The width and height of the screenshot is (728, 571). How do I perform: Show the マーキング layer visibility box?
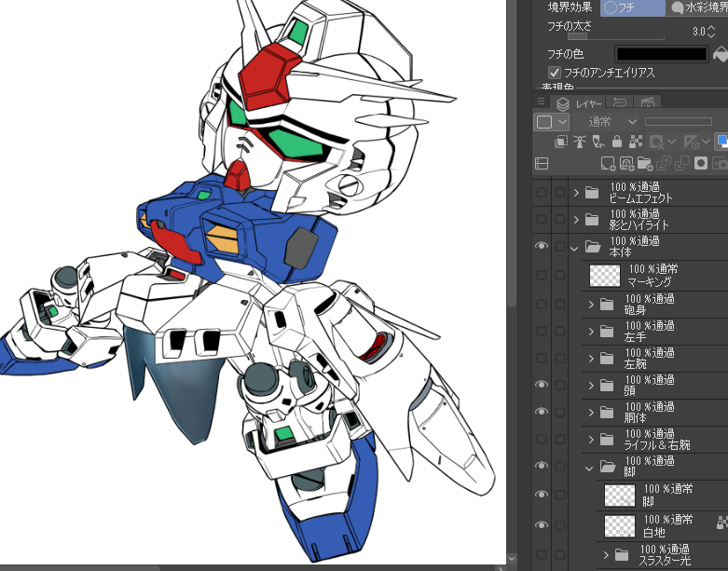tap(542, 276)
